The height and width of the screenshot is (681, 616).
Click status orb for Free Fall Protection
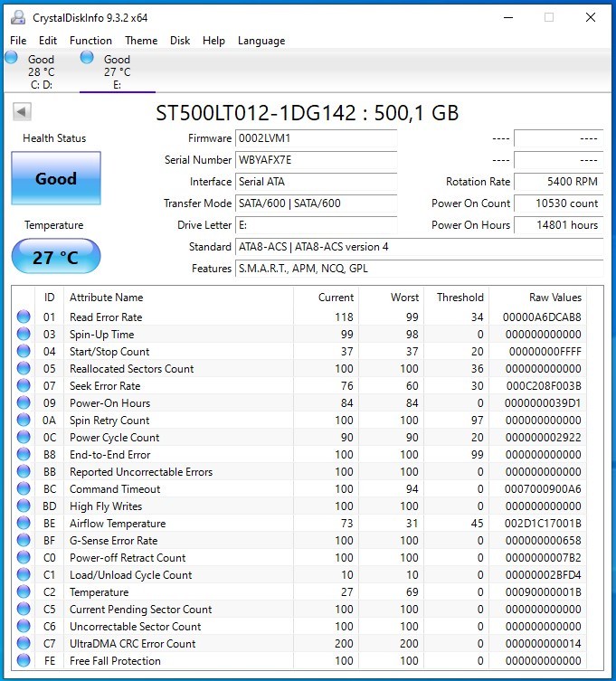coord(24,660)
